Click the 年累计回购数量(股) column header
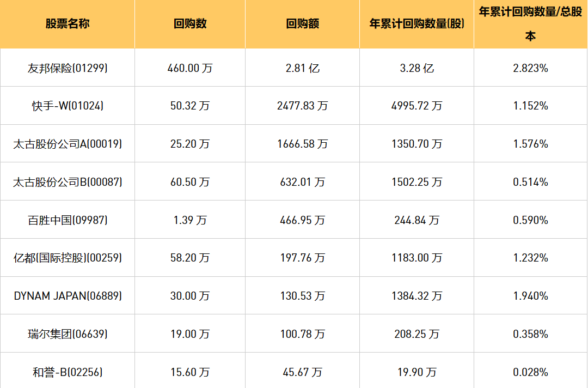This screenshot has width=588, height=388. 416,24
